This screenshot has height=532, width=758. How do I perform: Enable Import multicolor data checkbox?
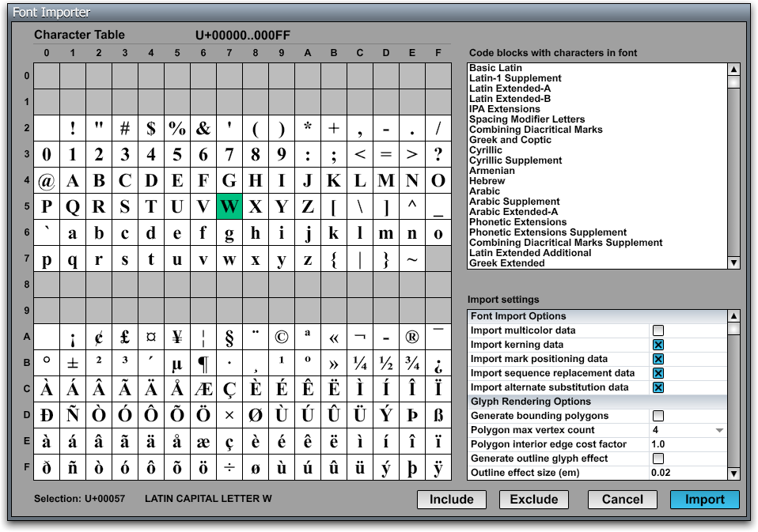click(x=658, y=330)
